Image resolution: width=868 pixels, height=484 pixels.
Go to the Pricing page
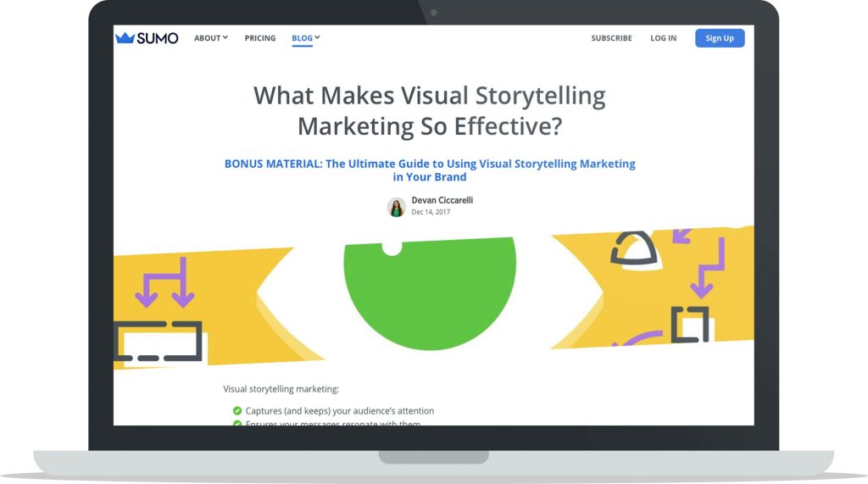point(260,38)
